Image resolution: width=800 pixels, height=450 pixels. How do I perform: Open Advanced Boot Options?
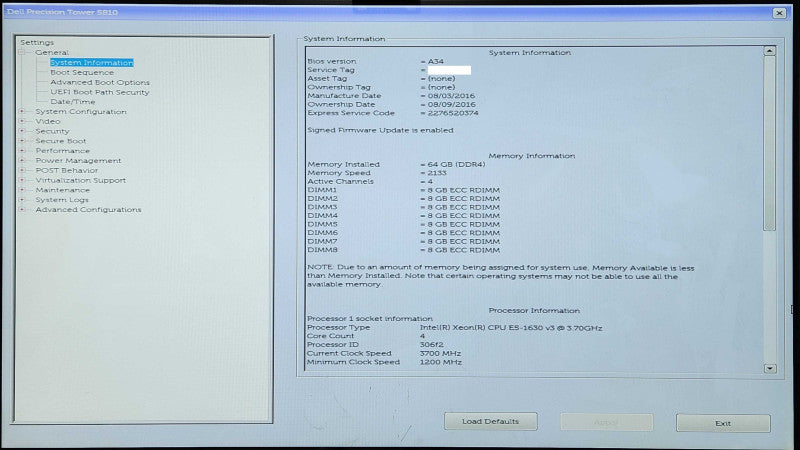coord(100,82)
